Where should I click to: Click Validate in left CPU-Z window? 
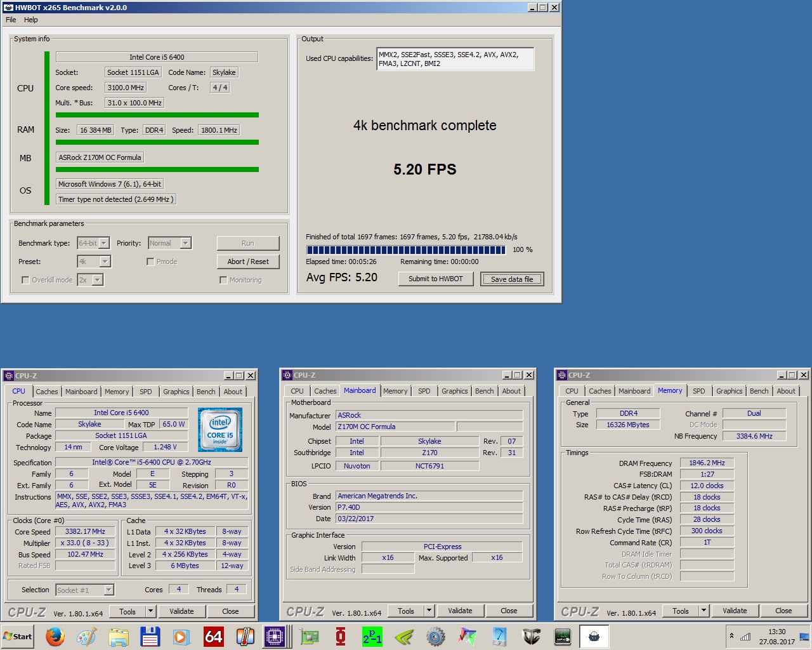[181, 611]
